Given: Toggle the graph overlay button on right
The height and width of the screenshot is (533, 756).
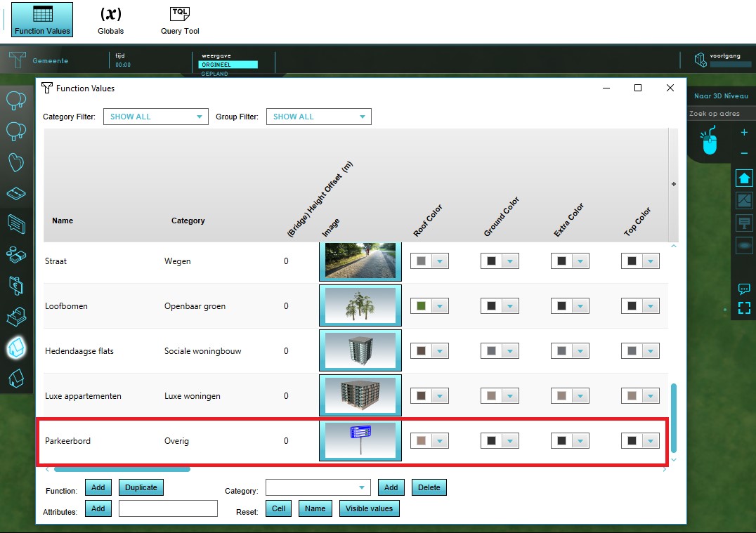Looking at the screenshot, I should coord(744,201).
